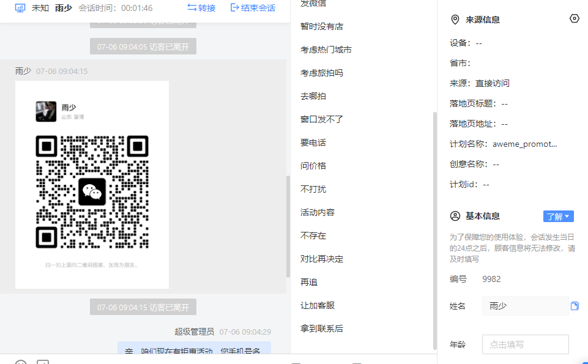This screenshot has width=588, height=364.
Task: Click the 计划名称 aweme_promot... value
Action: click(524, 144)
